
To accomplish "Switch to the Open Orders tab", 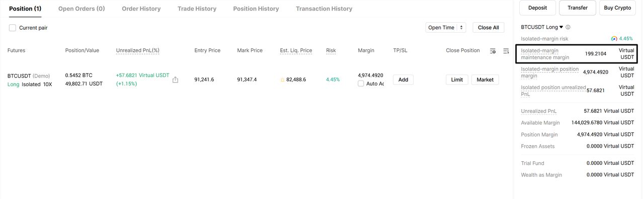I will pyautogui.click(x=82, y=9).
